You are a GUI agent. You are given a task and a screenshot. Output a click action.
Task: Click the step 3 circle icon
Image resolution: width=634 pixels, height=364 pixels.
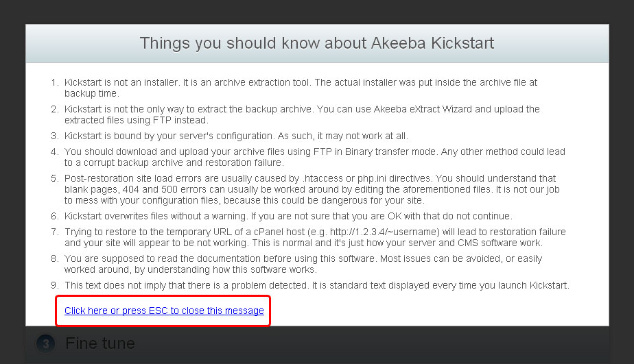[45, 344]
